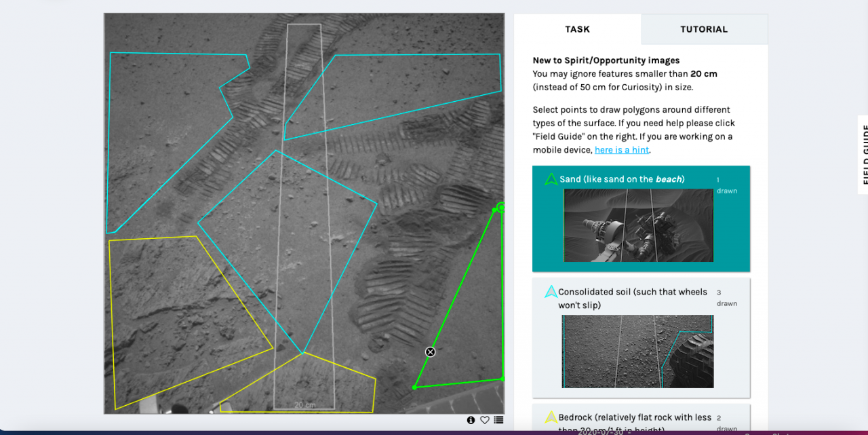Image resolution: width=868 pixels, height=435 pixels.
Task: Favorite this image with the heart icon
Action: (x=485, y=420)
